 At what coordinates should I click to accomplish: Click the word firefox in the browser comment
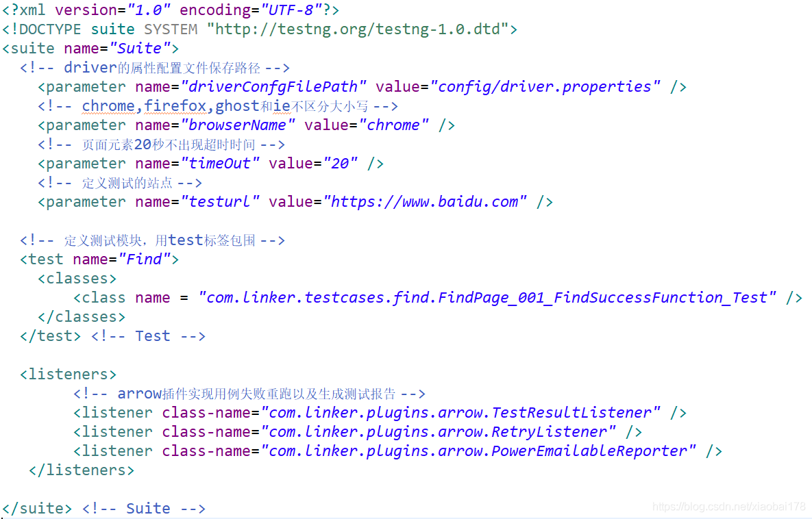click(175, 105)
